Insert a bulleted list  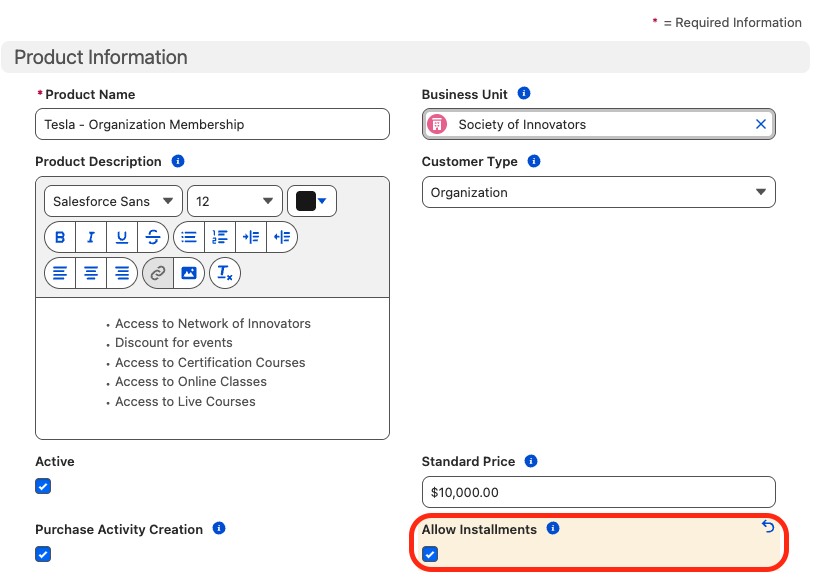(189, 237)
